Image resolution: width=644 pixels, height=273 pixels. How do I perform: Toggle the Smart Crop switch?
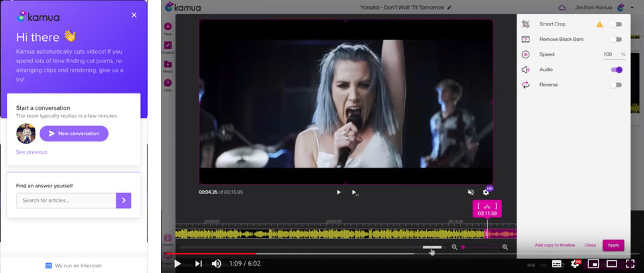pyautogui.click(x=616, y=24)
